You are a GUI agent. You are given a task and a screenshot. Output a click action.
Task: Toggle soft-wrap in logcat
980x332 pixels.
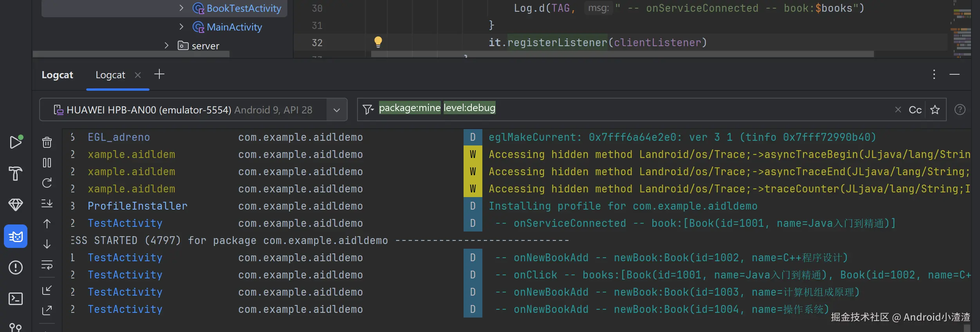point(47,265)
